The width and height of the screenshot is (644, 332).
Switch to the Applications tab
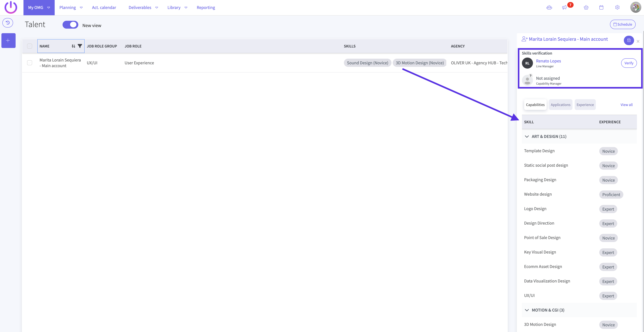(x=560, y=105)
